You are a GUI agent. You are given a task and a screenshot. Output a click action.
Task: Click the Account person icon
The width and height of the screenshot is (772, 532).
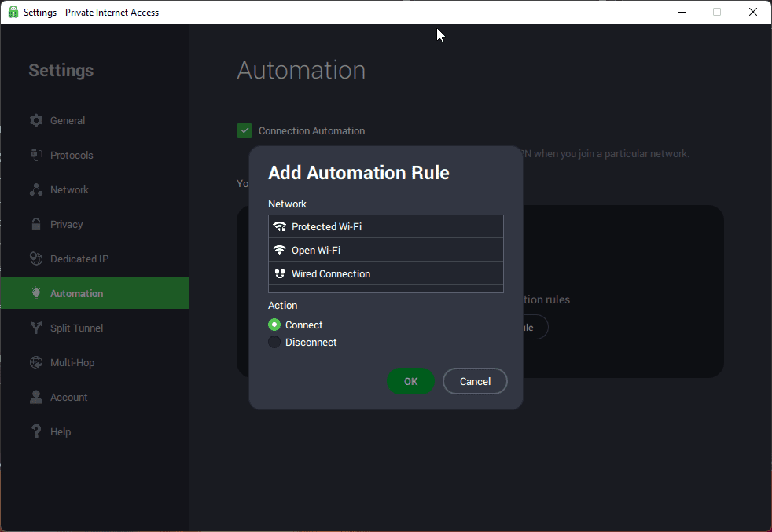(x=36, y=397)
